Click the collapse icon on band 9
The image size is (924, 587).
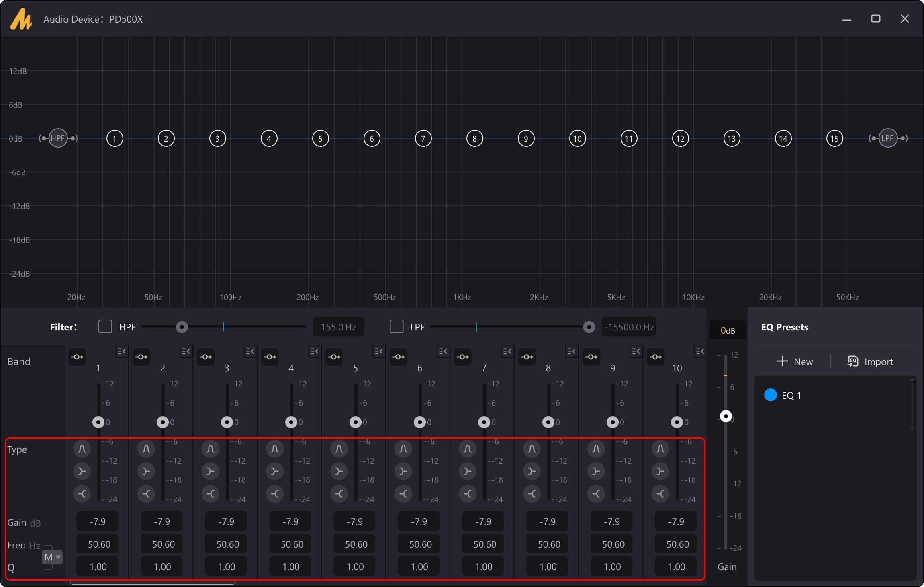click(636, 351)
